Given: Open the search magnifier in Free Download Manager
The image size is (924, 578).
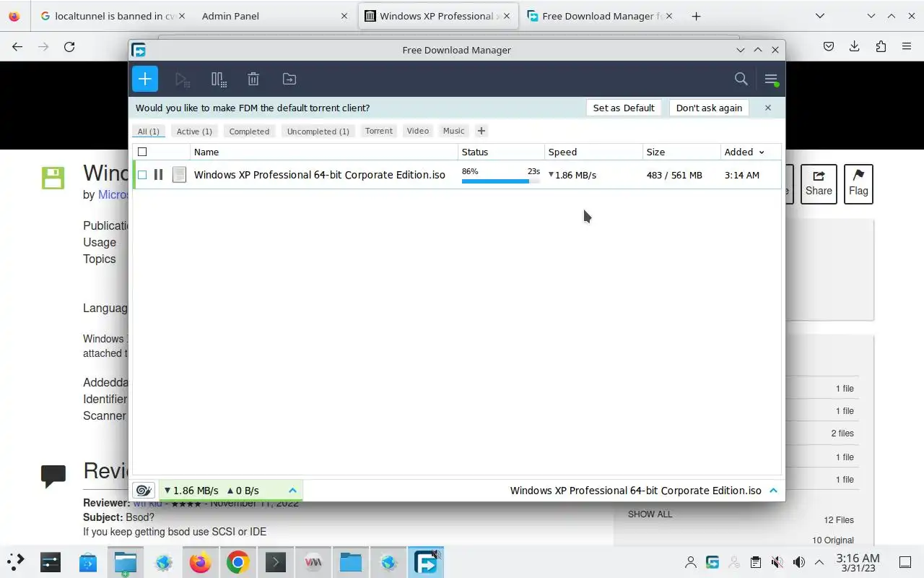Looking at the screenshot, I should point(741,79).
